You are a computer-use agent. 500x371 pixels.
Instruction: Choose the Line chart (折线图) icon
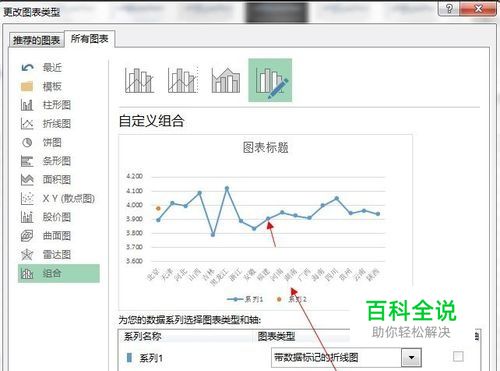click(x=27, y=124)
